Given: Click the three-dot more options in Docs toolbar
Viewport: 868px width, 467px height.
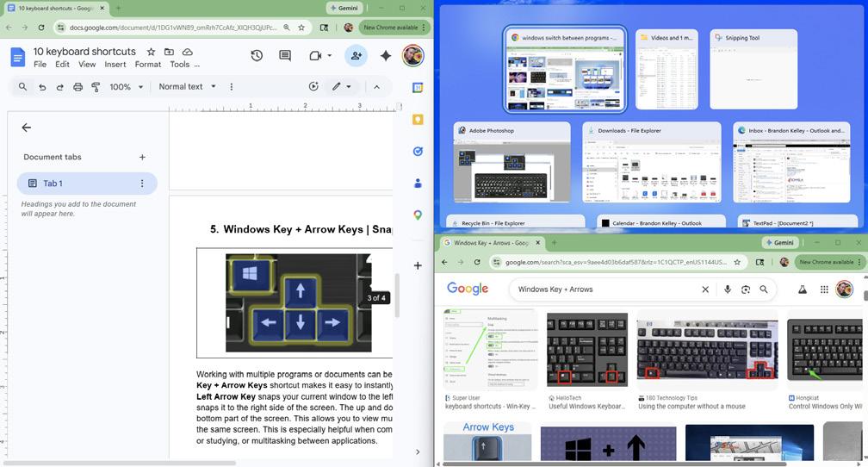Looking at the screenshot, I should pyautogui.click(x=232, y=86).
